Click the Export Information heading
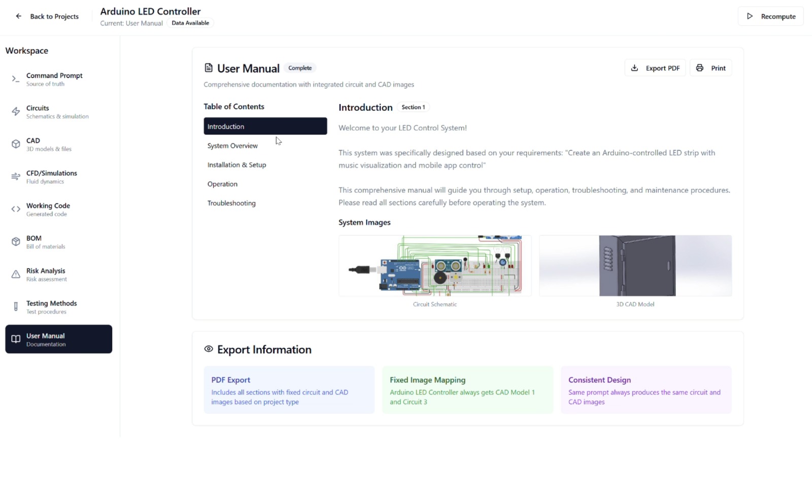Screen dimensions: 812x504 point(264,350)
